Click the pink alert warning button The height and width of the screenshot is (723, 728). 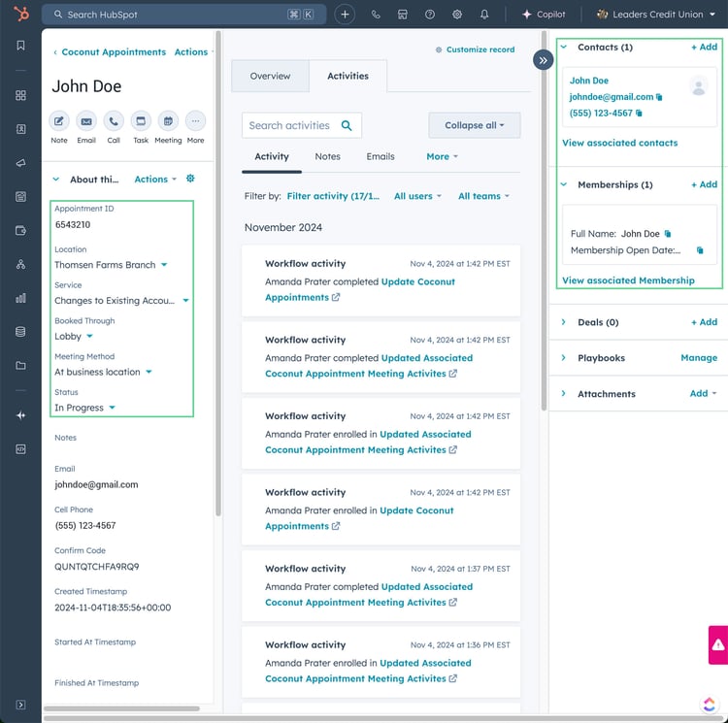click(717, 644)
